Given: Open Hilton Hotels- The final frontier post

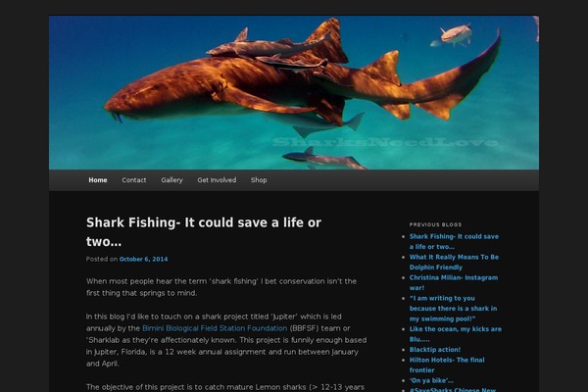Looking at the screenshot, I should pyautogui.click(x=447, y=365).
